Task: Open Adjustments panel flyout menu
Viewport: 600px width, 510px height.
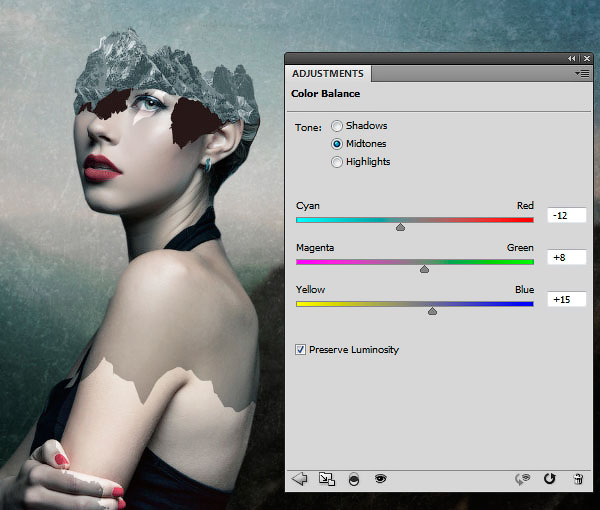Action: pos(582,73)
